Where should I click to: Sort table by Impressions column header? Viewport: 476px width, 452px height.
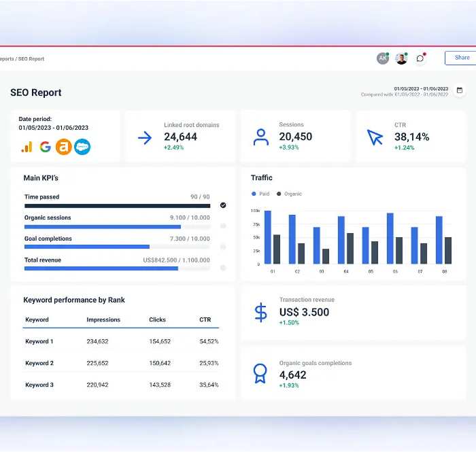[x=103, y=319]
